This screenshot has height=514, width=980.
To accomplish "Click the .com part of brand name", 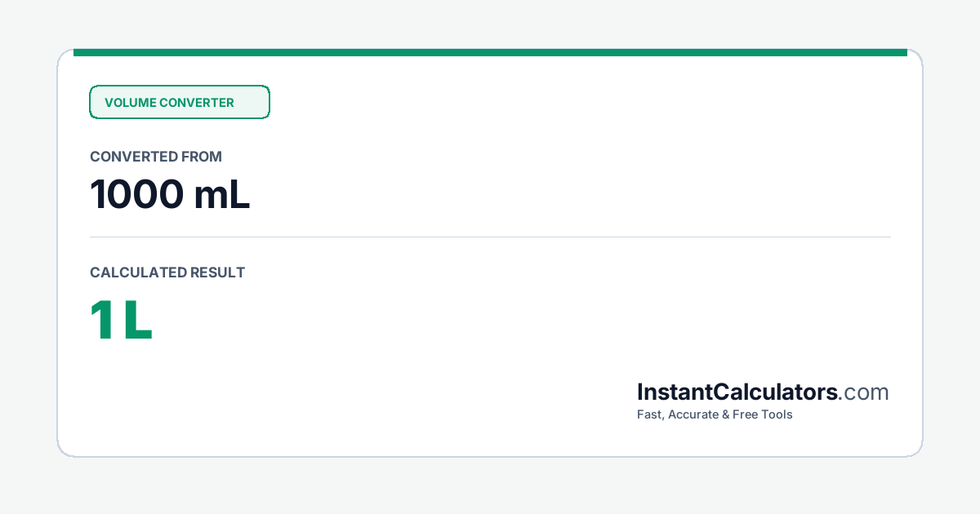I will pos(864,392).
